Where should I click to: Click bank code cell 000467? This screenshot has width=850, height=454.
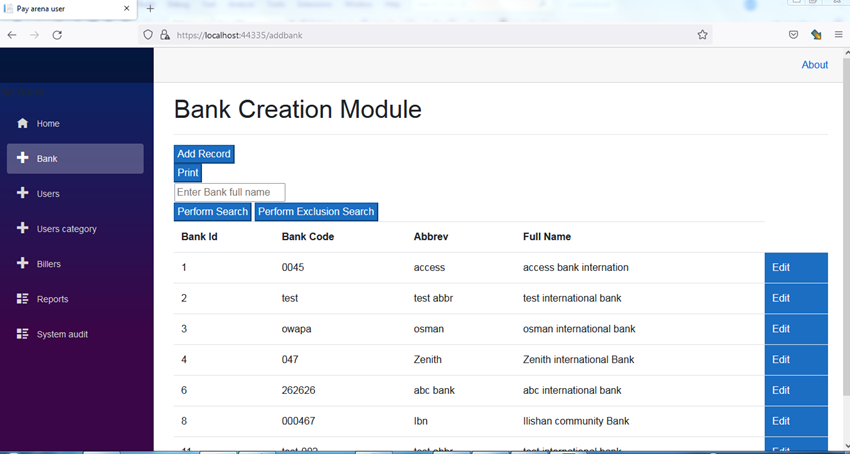click(x=299, y=421)
